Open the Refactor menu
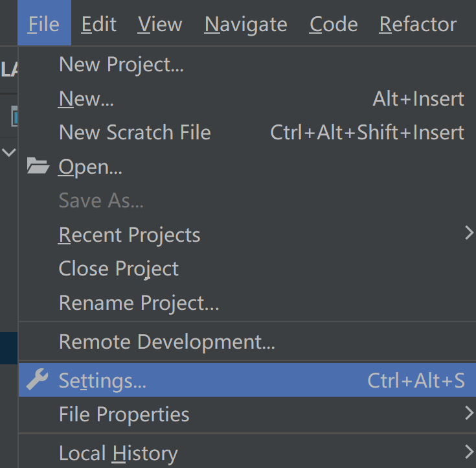The height and width of the screenshot is (468, 476). tap(418, 24)
